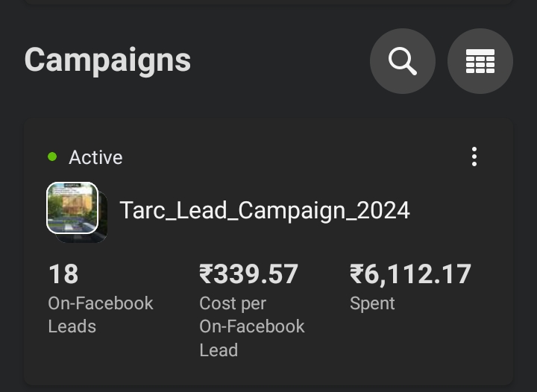Image resolution: width=537 pixels, height=392 pixels.
Task: Click the word Lead under Cost per
Action: [218, 350]
